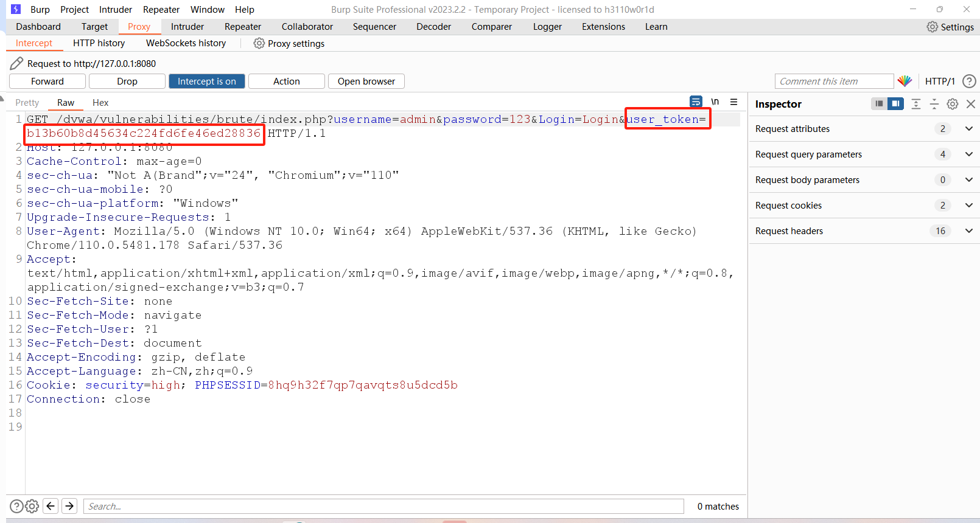Screen dimensions: 980x523
Task: Click the HTTP/1 protocol selector
Action: [940, 81]
